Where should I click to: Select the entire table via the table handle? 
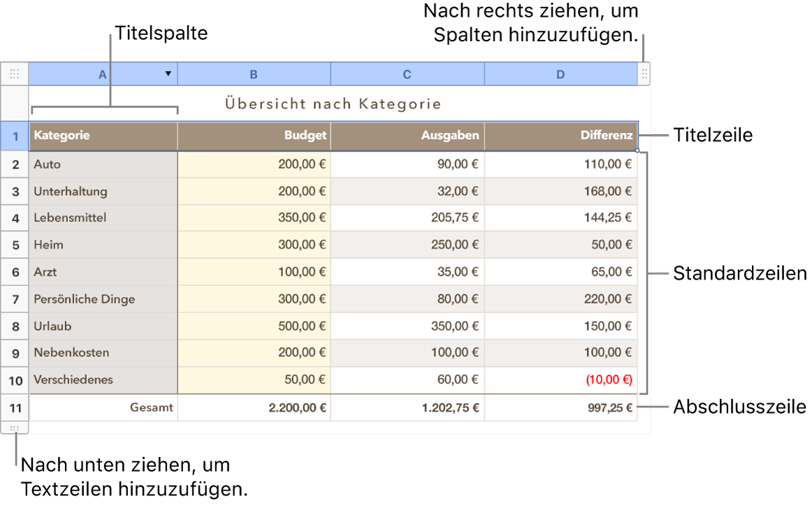[14, 73]
